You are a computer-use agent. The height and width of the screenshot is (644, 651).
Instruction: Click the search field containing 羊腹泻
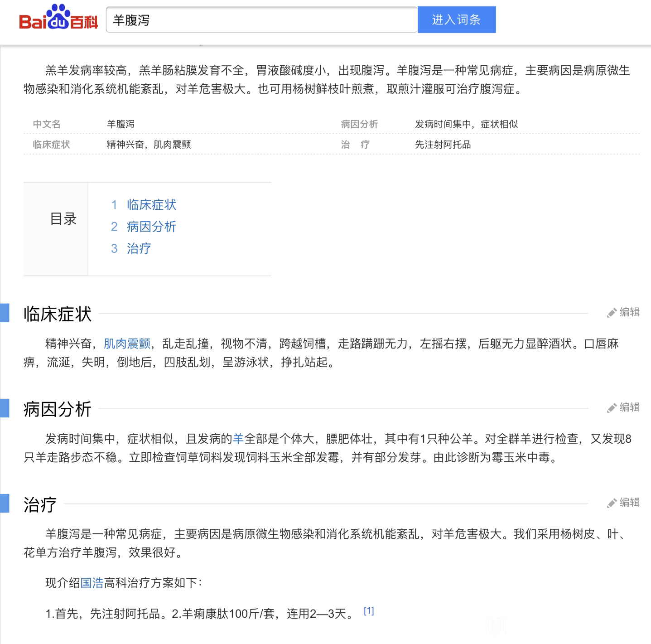tap(261, 20)
